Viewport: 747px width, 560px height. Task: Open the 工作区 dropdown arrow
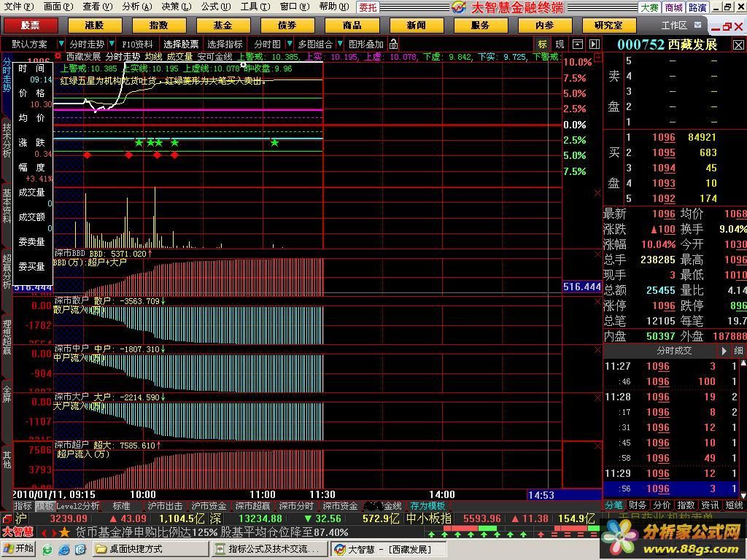pyautogui.click(x=697, y=25)
